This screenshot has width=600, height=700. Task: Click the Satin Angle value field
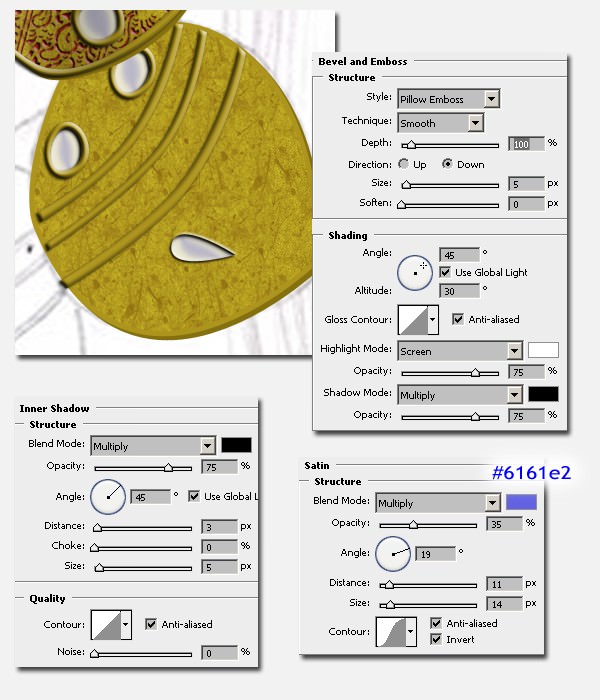[x=436, y=554]
